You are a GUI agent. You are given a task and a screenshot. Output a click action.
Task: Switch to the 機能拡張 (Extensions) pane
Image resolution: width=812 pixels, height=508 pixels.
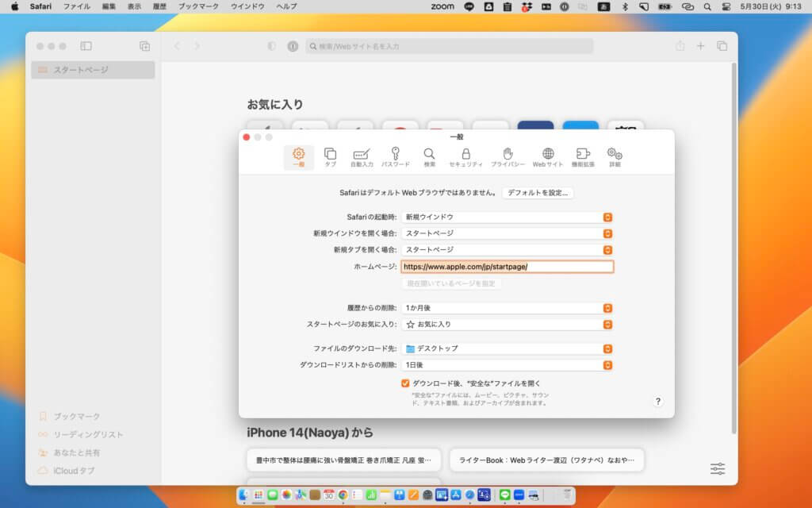[x=583, y=157]
